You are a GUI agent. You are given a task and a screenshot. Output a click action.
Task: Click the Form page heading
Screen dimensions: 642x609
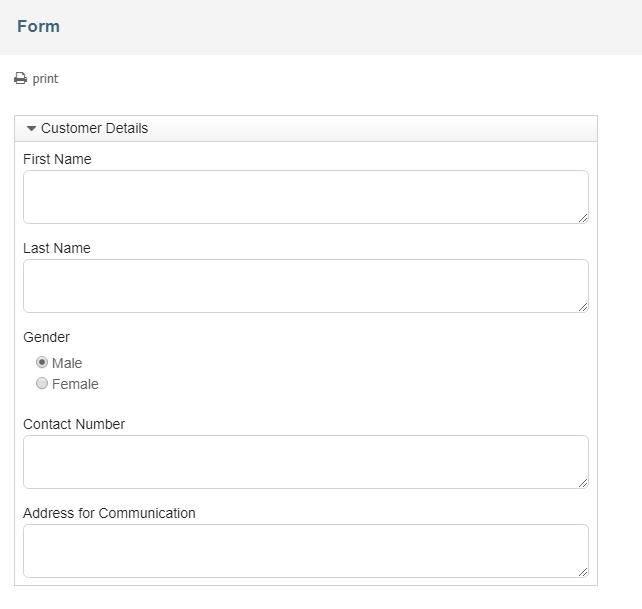[38, 26]
